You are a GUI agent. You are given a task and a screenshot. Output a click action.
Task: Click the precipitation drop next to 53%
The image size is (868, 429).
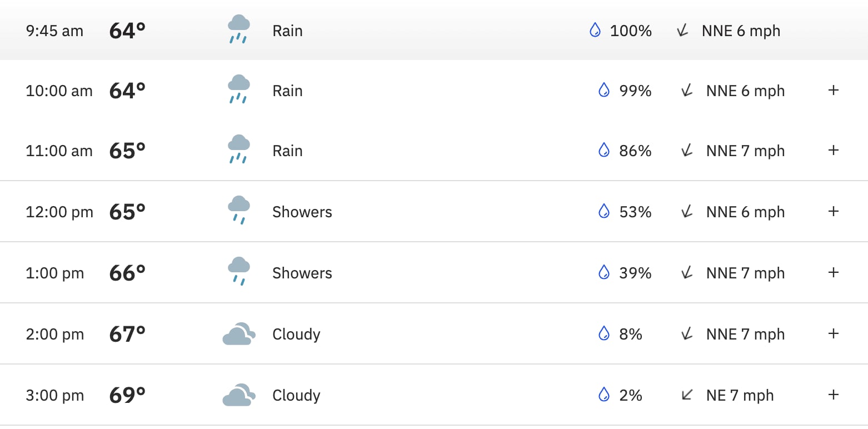[x=604, y=211]
